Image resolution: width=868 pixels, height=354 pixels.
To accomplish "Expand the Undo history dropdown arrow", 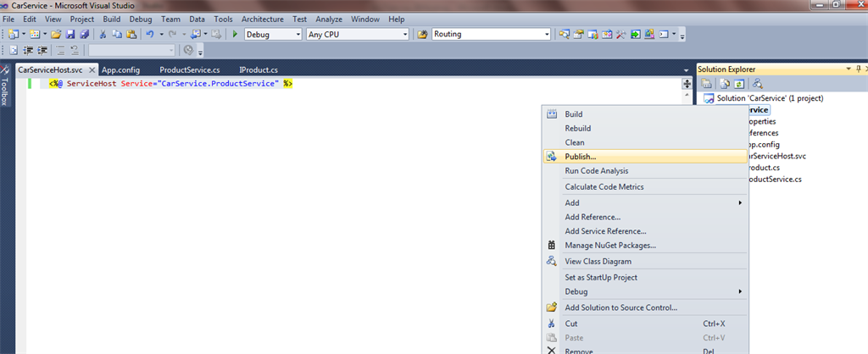I will [x=162, y=34].
